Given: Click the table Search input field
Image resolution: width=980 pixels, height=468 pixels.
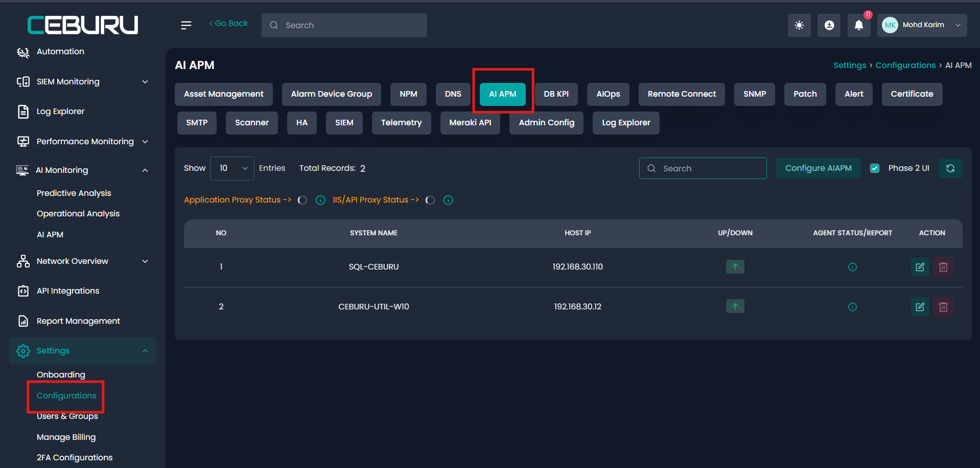Looking at the screenshot, I should (703, 168).
